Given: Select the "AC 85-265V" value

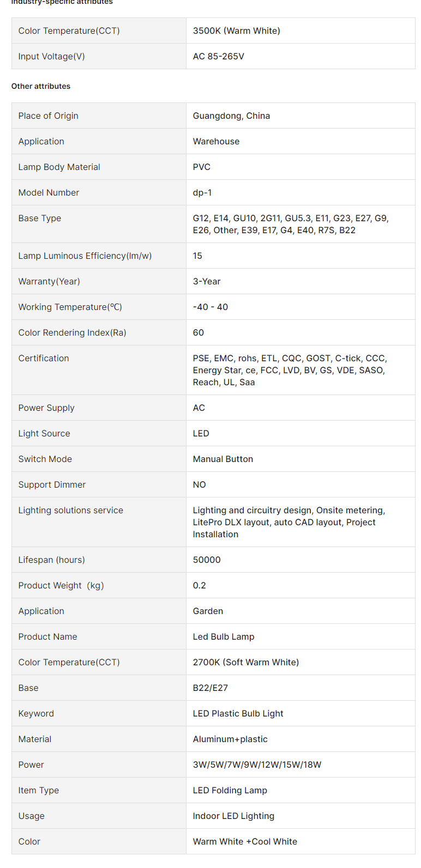Looking at the screenshot, I should point(218,56).
